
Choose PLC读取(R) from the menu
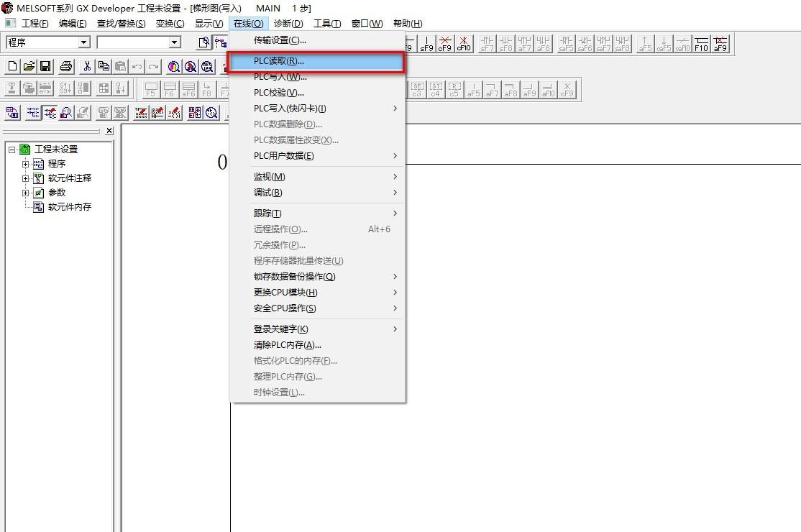316,61
